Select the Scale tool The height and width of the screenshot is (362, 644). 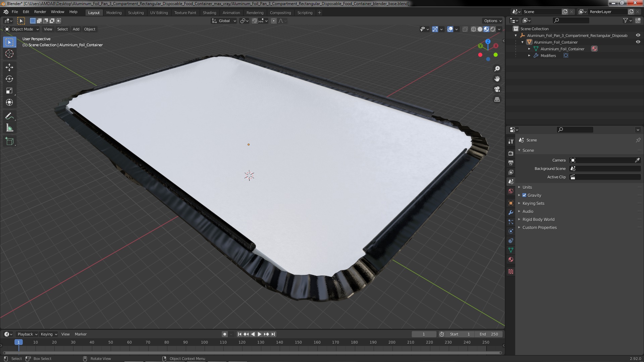coord(9,91)
